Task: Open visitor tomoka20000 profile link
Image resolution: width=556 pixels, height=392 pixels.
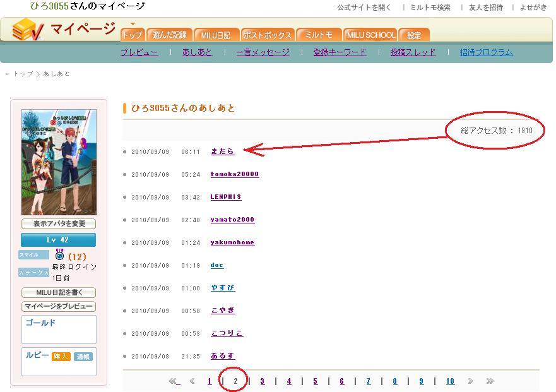Action: (x=234, y=174)
